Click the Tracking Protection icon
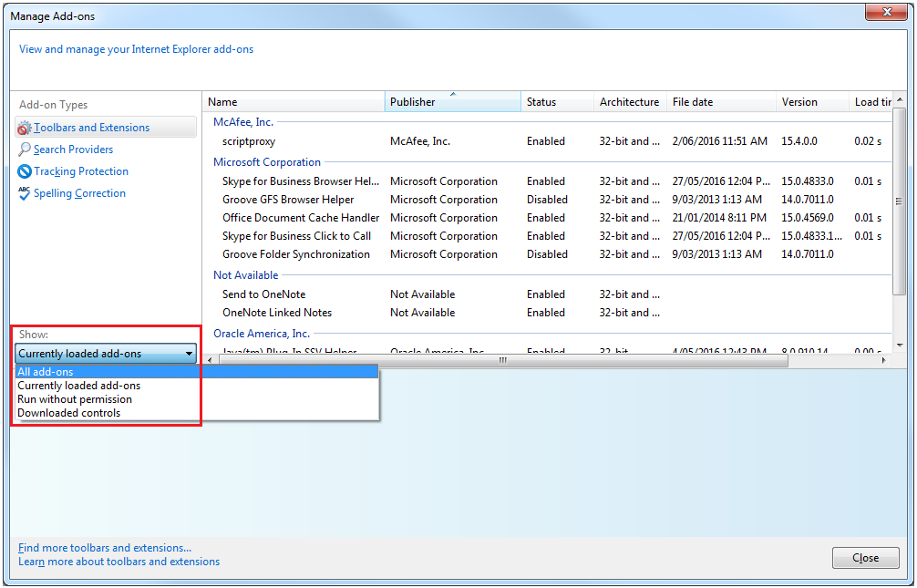 (x=25, y=171)
